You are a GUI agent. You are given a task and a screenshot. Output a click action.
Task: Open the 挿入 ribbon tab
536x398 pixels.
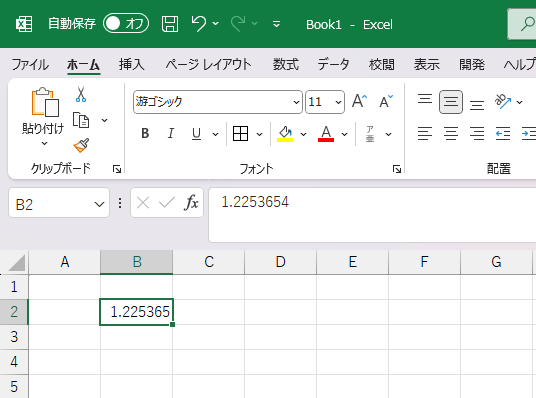pyautogui.click(x=132, y=64)
